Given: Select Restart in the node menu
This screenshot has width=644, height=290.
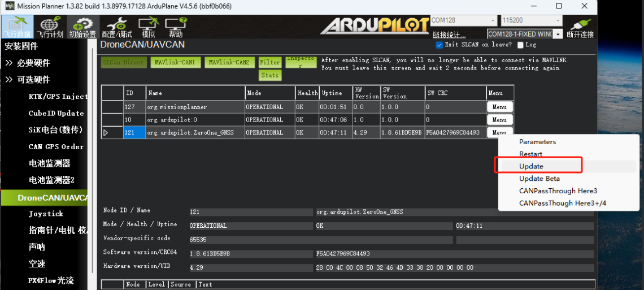Looking at the screenshot, I should [530, 154].
